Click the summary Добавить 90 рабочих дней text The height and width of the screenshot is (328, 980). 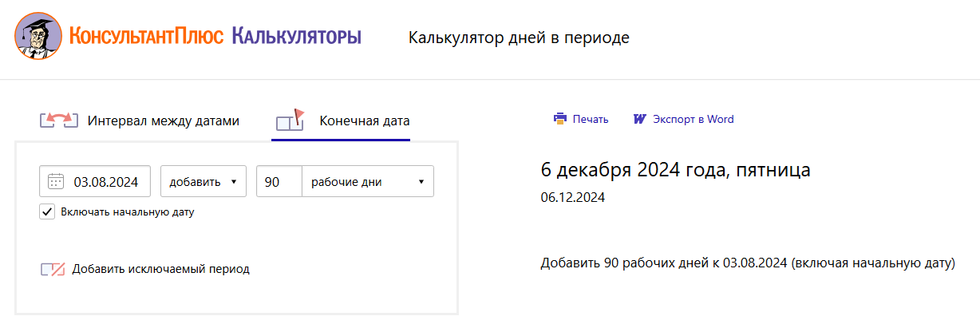(x=748, y=263)
